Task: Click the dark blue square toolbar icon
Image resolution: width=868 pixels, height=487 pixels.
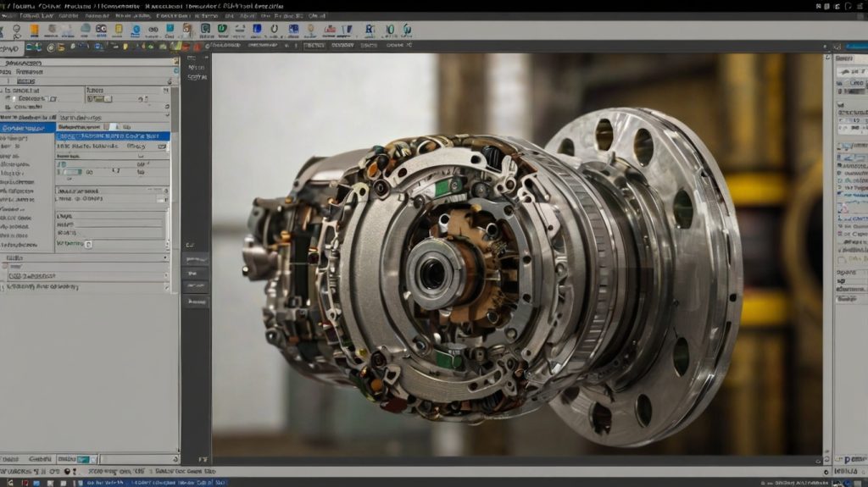Action: click(x=257, y=30)
